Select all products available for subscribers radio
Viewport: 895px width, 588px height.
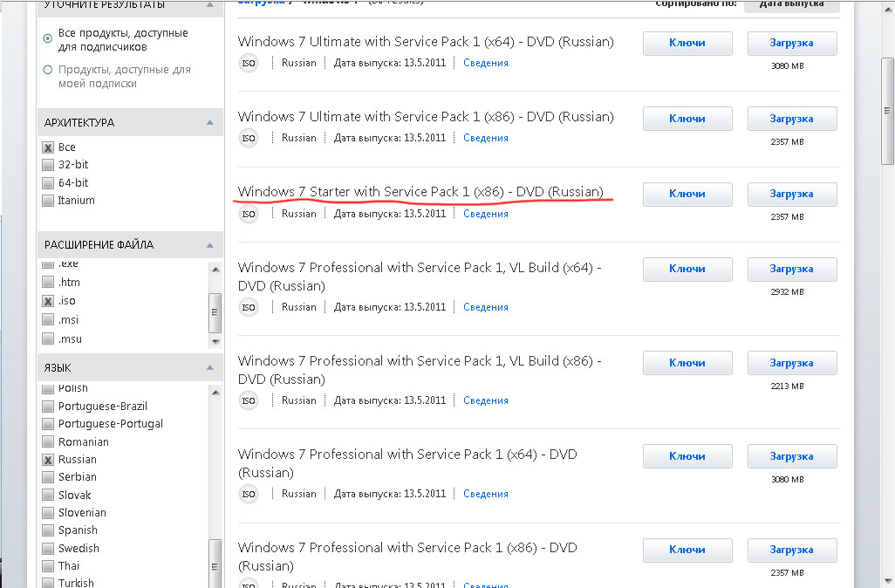click(x=48, y=38)
